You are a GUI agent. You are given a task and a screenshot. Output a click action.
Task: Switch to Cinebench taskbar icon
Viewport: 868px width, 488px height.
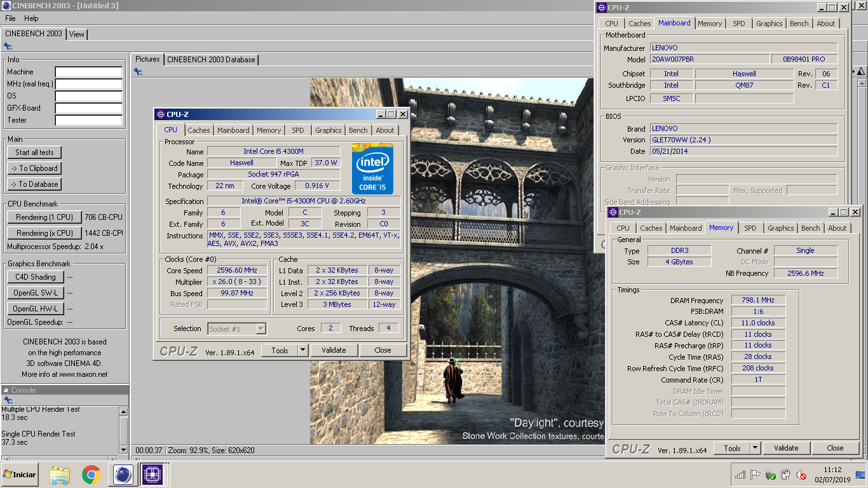coord(123,475)
